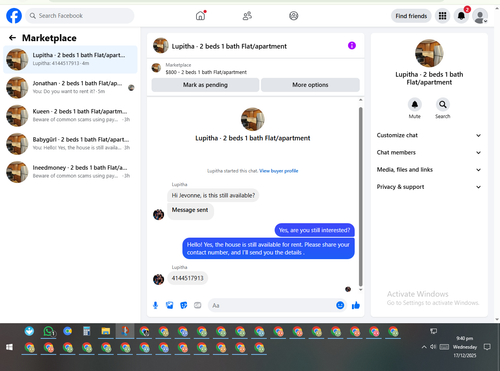This screenshot has height=371, width=500.
Task: Click the Windows Start button
Action: (9, 347)
